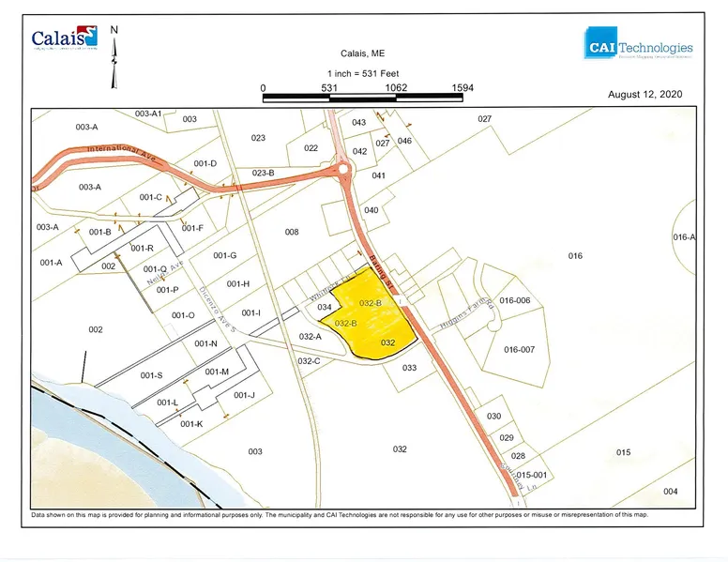The width and height of the screenshot is (728, 562).
Task: Click parcel 001-S near the river
Action: [x=152, y=375]
